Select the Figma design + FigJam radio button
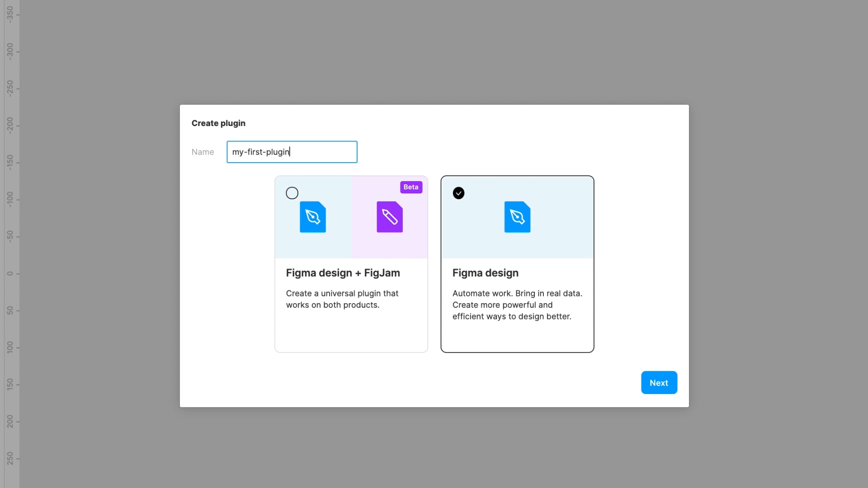 [x=292, y=193]
